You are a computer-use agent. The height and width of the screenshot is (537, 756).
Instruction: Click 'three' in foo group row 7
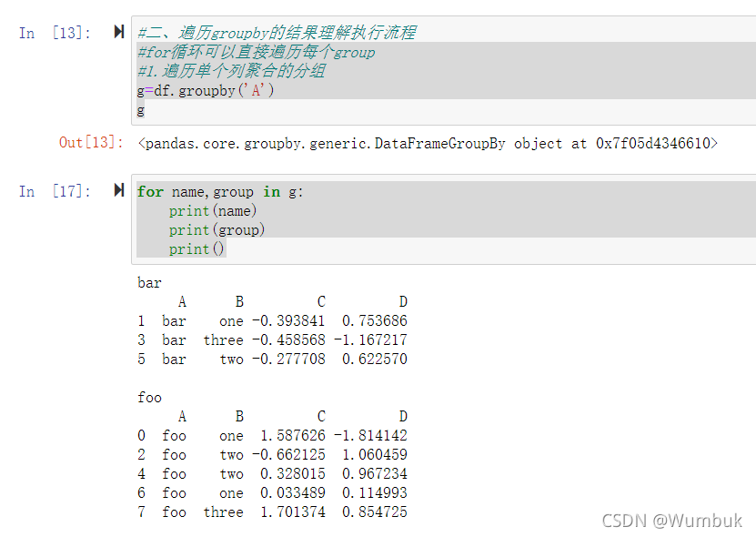(x=223, y=512)
